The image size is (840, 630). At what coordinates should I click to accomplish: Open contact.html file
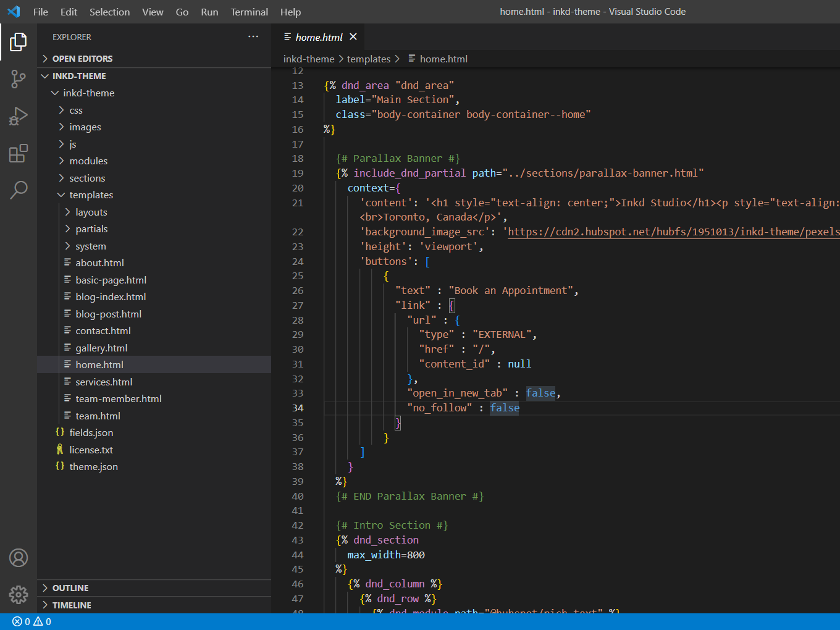point(154,330)
